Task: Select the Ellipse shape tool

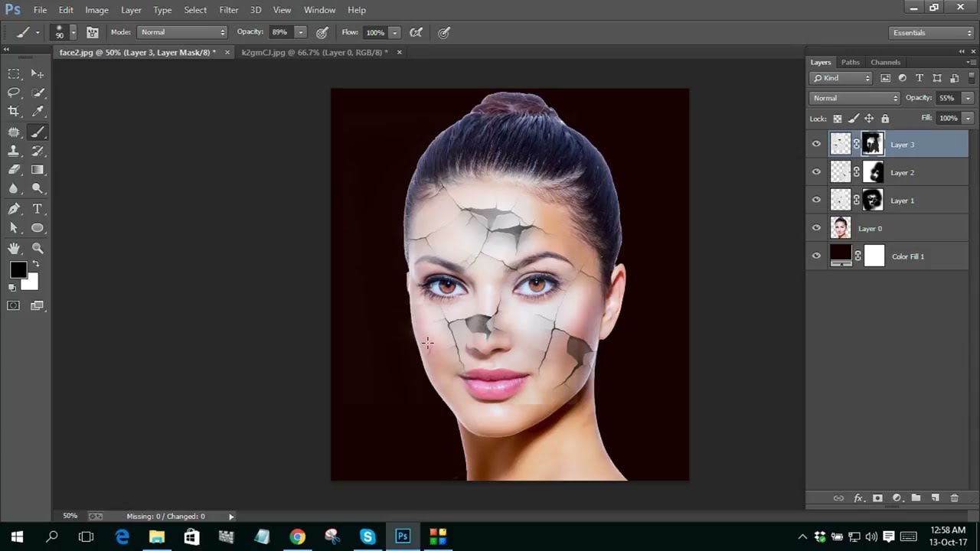Action: [38, 228]
